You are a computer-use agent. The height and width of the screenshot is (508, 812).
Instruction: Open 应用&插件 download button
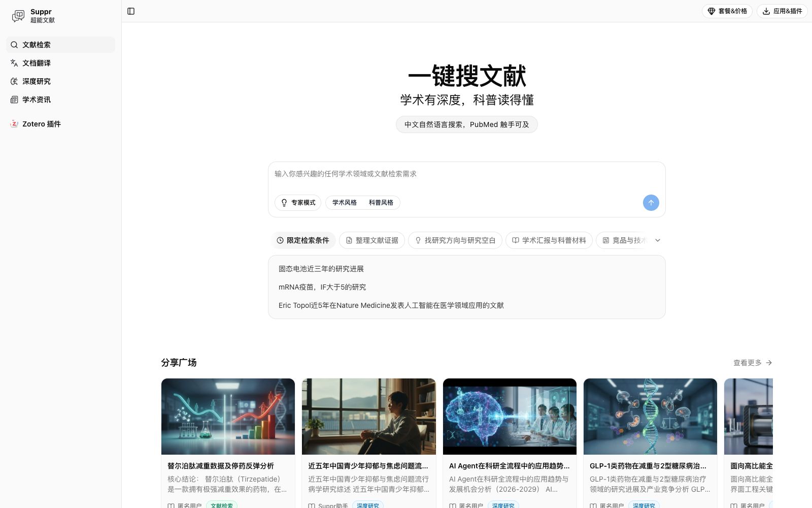pyautogui.click(x=782, y=11)
